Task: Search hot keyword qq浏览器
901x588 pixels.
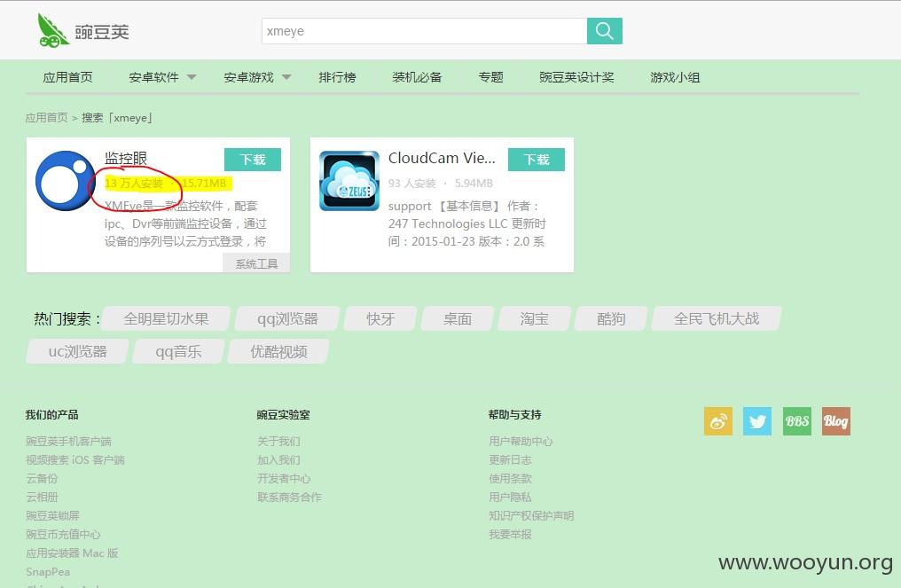Action: 287,319
